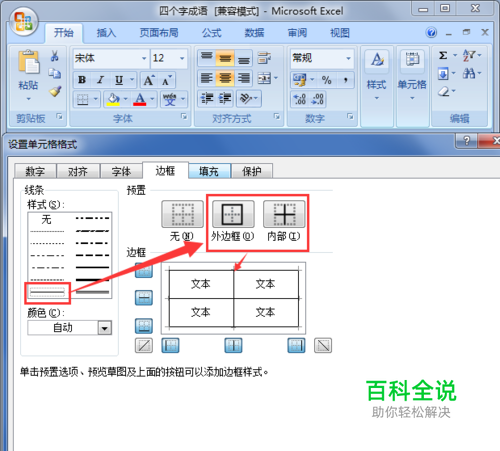Click the Percent Style icon
Viewport: 500px width, 451px height.
pos(327,80)
